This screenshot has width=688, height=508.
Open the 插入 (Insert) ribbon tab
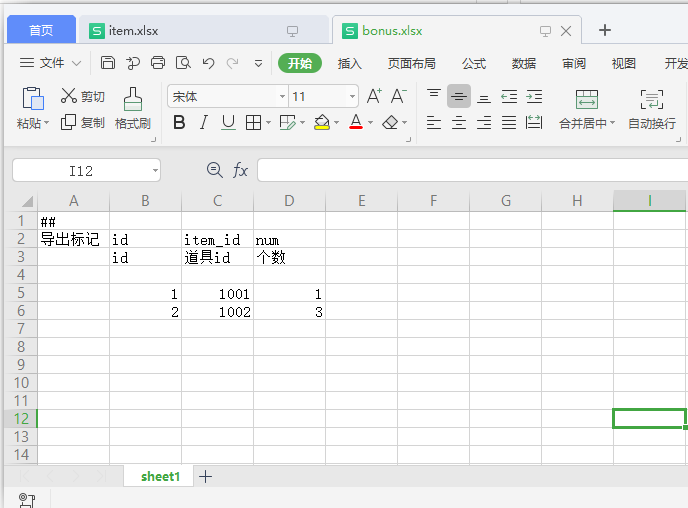350,63
